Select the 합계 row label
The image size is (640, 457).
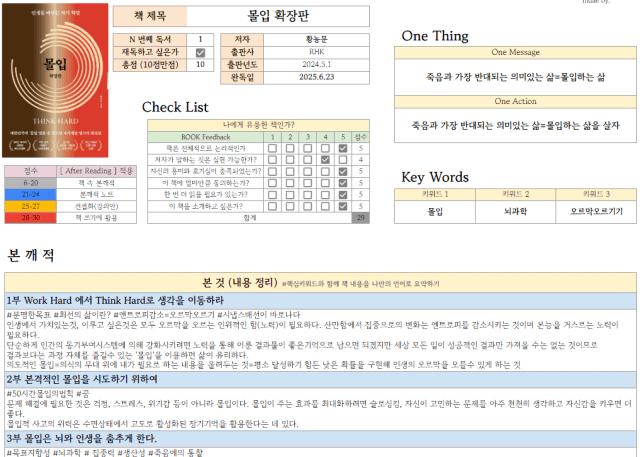[249, 217]
